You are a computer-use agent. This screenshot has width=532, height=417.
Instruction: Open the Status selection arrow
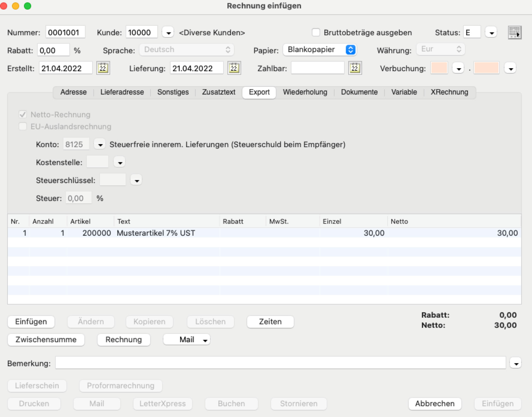(491, 33)
